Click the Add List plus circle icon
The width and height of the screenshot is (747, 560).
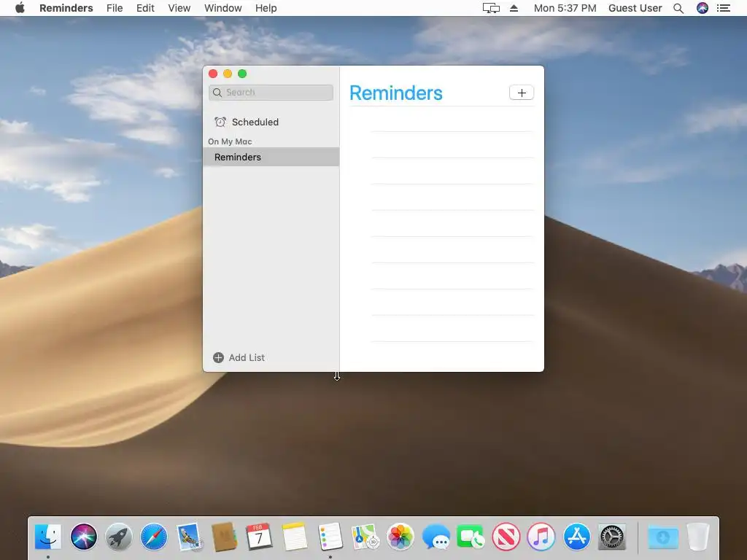(x=218, y=357)
